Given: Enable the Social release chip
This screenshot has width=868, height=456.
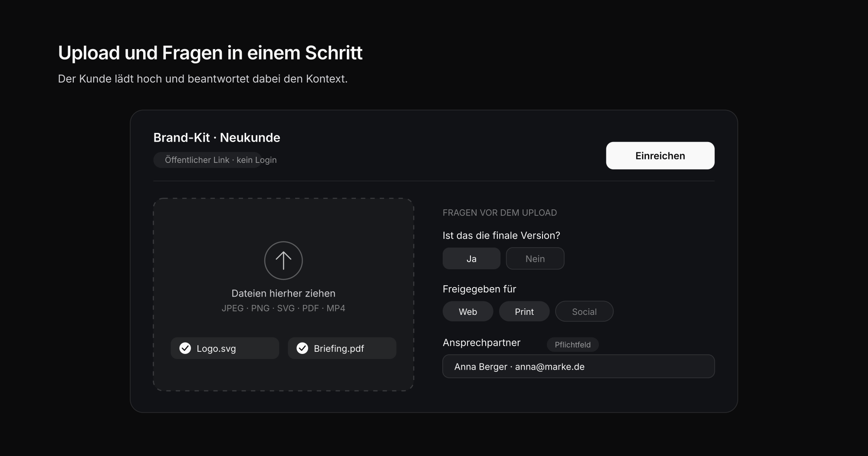Looking at the screenshot, I should point(584,311).
